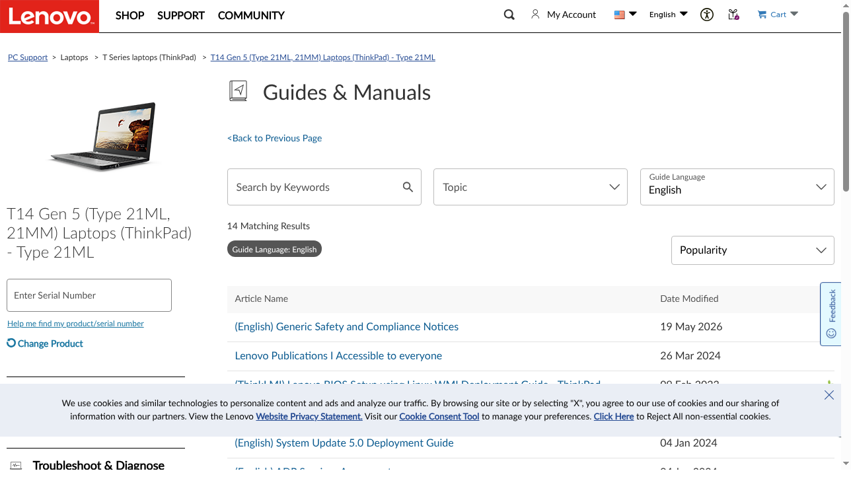The width and height of the screenshot is (851, 504).
Task: Click the accessibility icon
Action: (707, 15)
